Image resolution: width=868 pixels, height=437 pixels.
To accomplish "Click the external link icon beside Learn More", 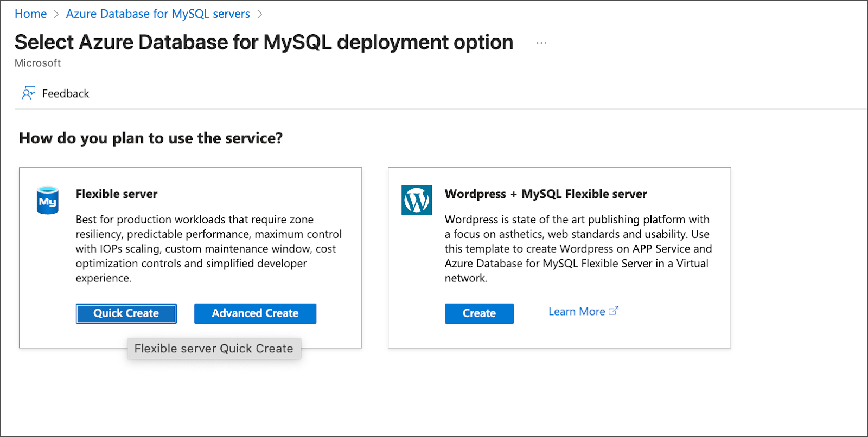I will pyautogui.click(x=614, y=311).
